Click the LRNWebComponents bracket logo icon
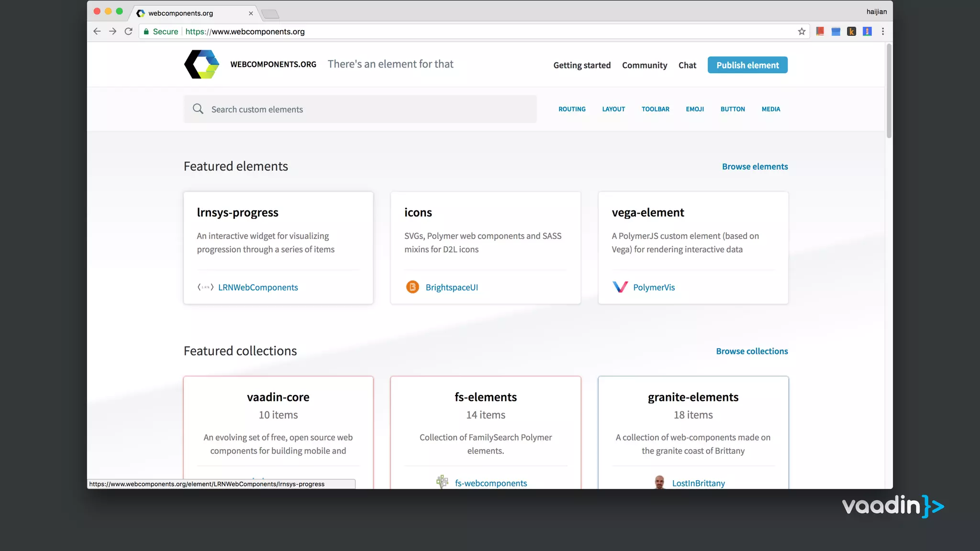 pyautogui.click(x=205, y=287)
